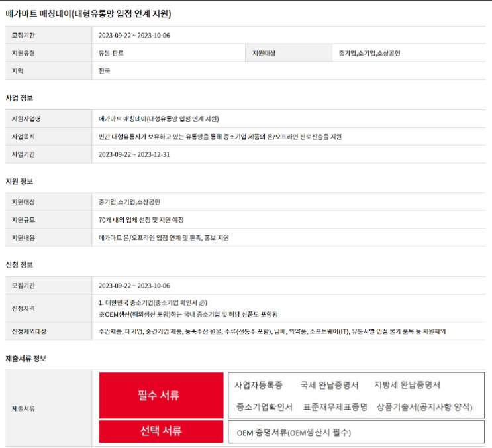Image resolution: width=492 pixels, height=448 pixels.
Task: Select the 사업기간 label
Action: [23, 154]
